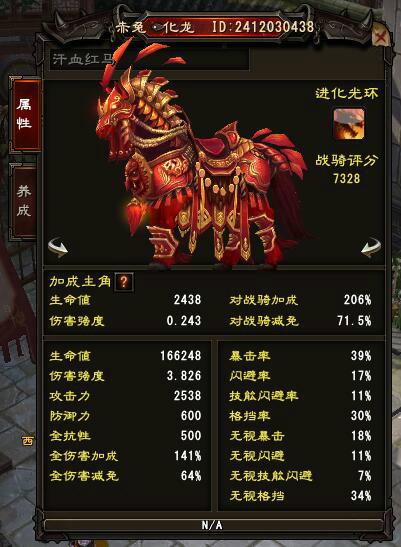Select the 生命值 166248 stat row
The width and height of the screenshot is (401, 547).
[x=125, y=356]
